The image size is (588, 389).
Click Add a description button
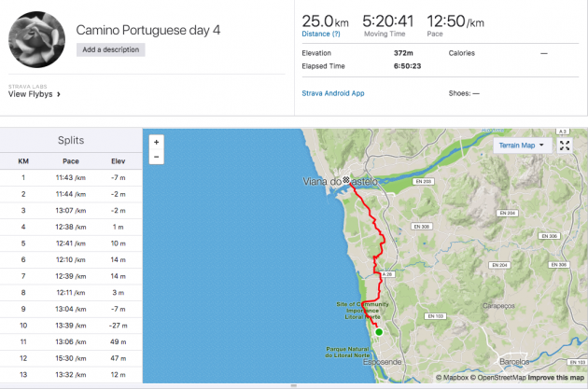click(111, 49)
